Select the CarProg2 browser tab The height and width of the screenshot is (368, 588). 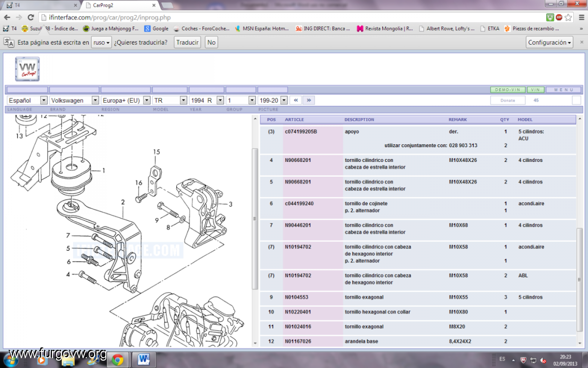point(122,5)
